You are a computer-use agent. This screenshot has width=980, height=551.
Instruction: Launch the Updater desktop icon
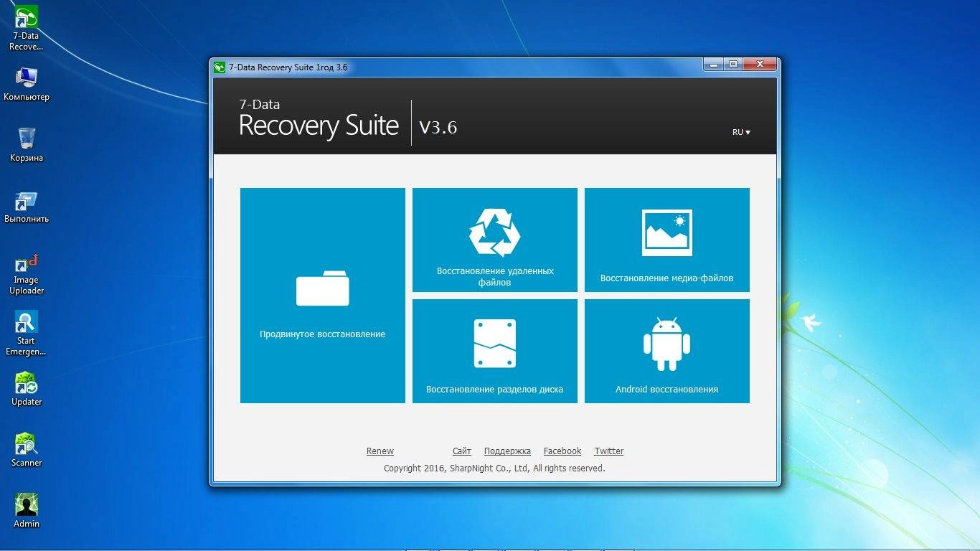pos(27,390)
